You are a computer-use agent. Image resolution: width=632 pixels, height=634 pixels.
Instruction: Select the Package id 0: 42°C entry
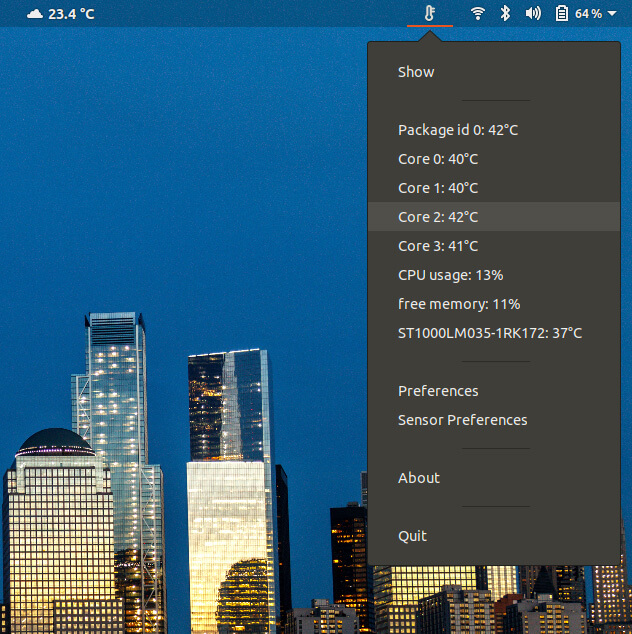(494, 130)
